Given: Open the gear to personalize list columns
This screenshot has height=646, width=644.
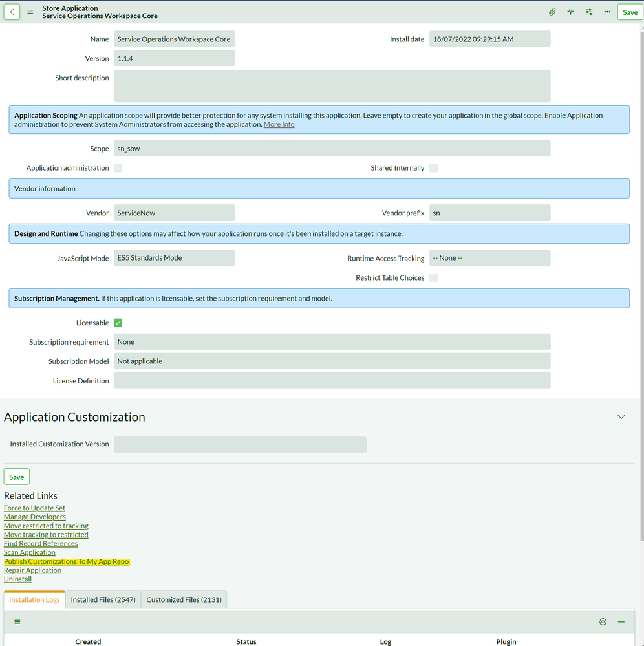Looking at the screenshot, I should (603, 621).
